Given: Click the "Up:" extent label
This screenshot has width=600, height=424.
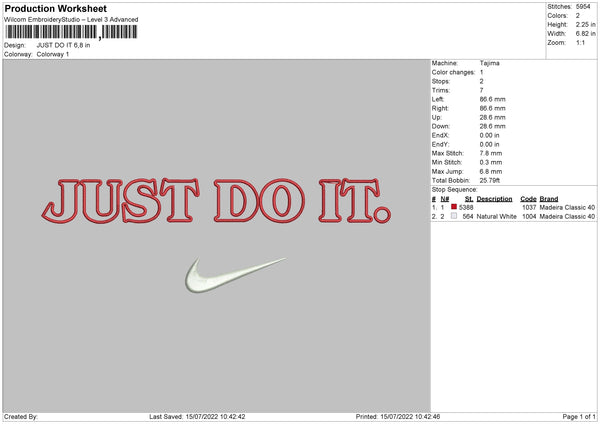Looking at the screenshot, I should [437, 117].
